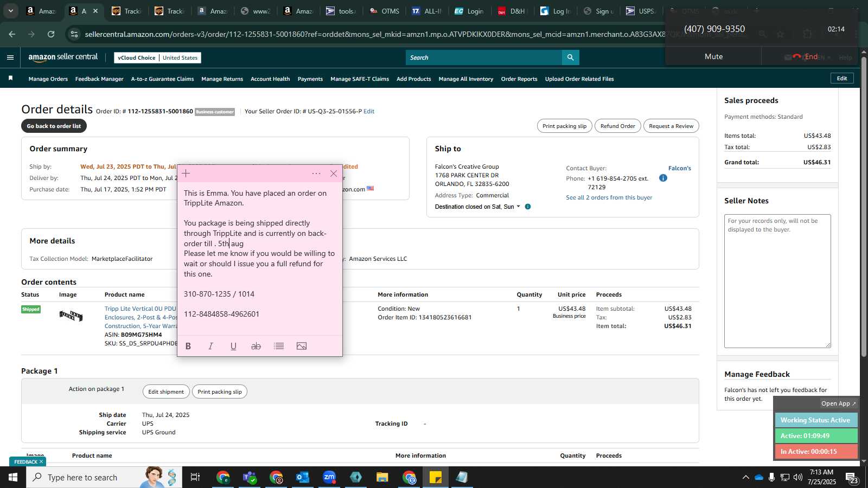
Task: Mute the ongoing phone call
Action: [713, 56]
